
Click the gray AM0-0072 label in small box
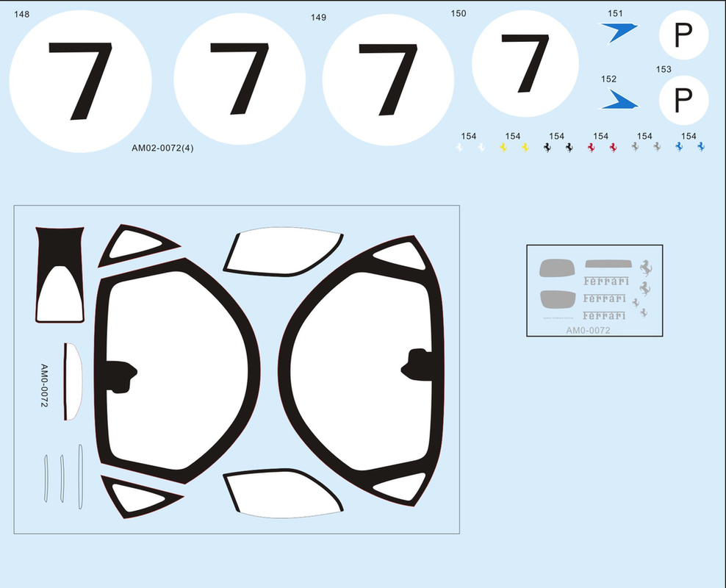588,330
